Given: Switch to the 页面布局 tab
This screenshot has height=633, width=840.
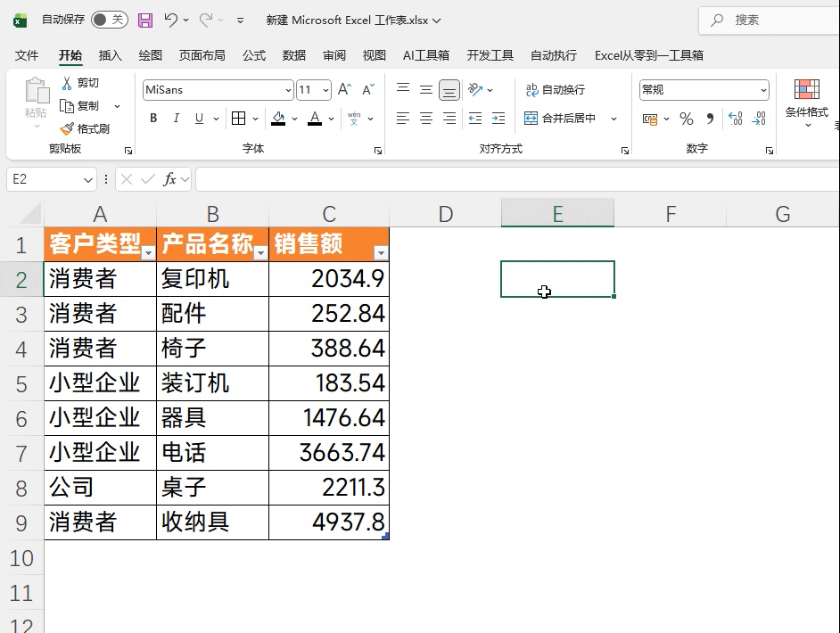Looking at the screenshot, I should [x=202, y=55].
